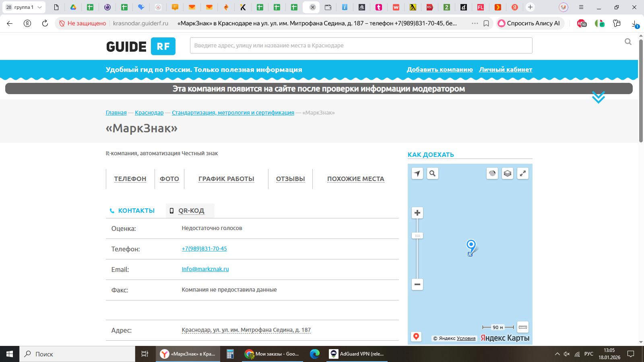Open the Добавить компанию link

(x=440, y=70)
